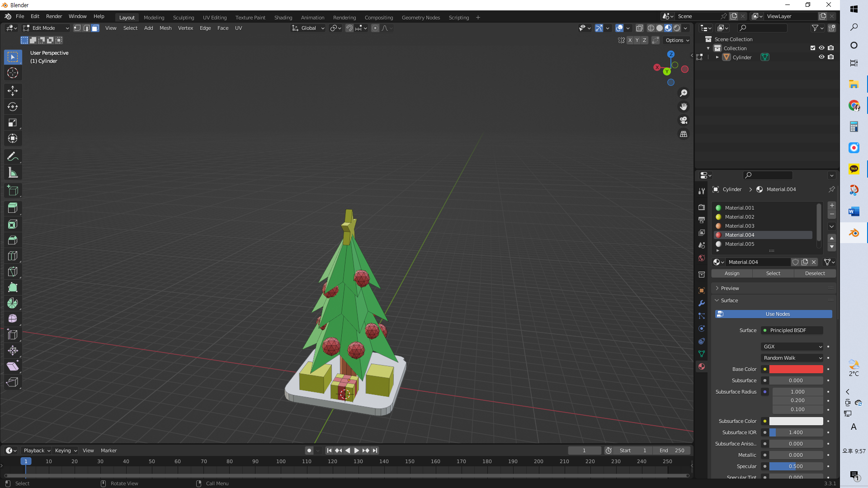Viewport: 868px width, 488px height.
Task: Switch to the UV Editing workspace tab
Action: pos(215,18)
